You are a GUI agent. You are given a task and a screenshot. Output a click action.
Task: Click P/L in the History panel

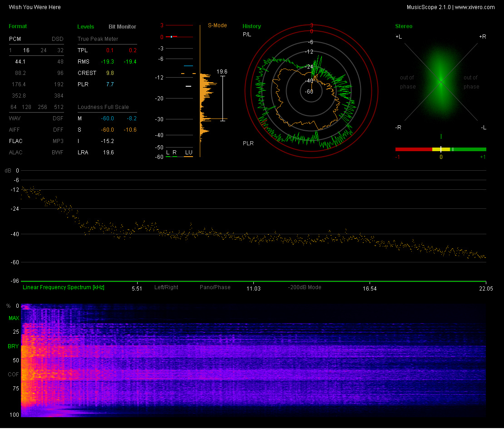[247, 35]
